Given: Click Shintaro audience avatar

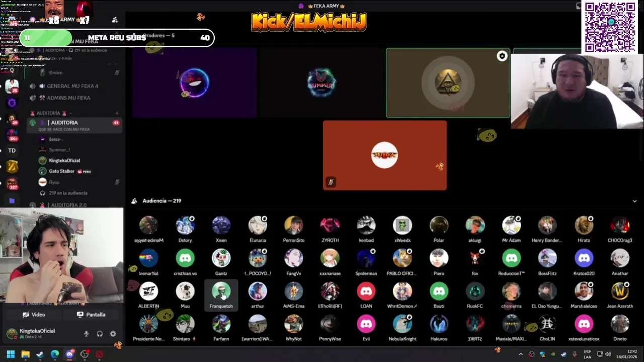Looking at the screenshot, I should 185,324.
